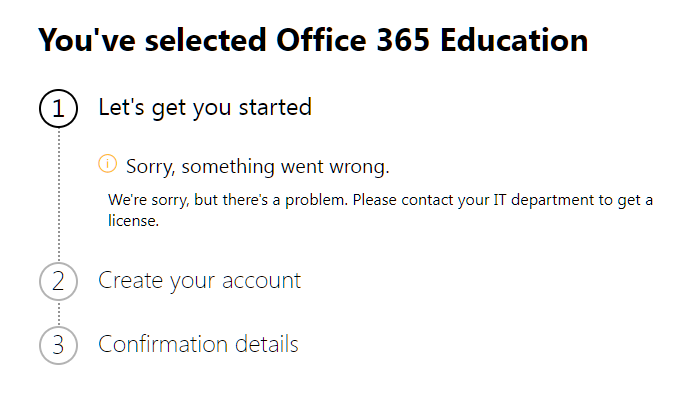Select the "Let's get you started" step heading

click(205, 108)
